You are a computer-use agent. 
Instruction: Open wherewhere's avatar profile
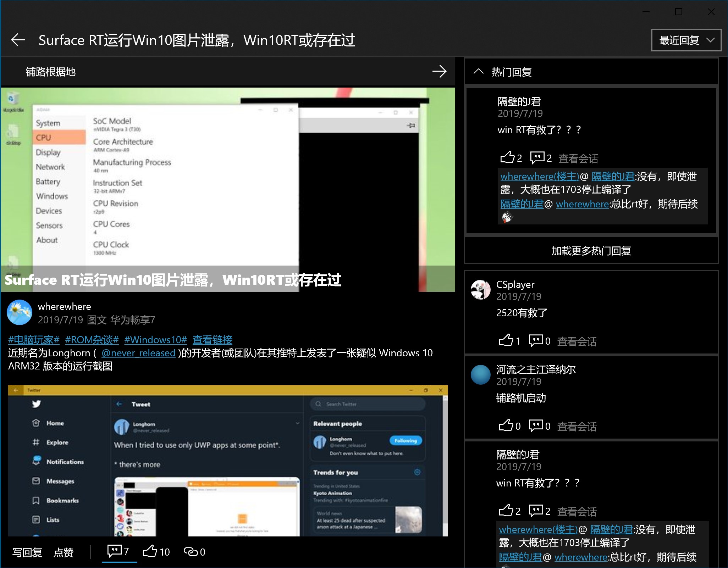[x=20, y=312]
